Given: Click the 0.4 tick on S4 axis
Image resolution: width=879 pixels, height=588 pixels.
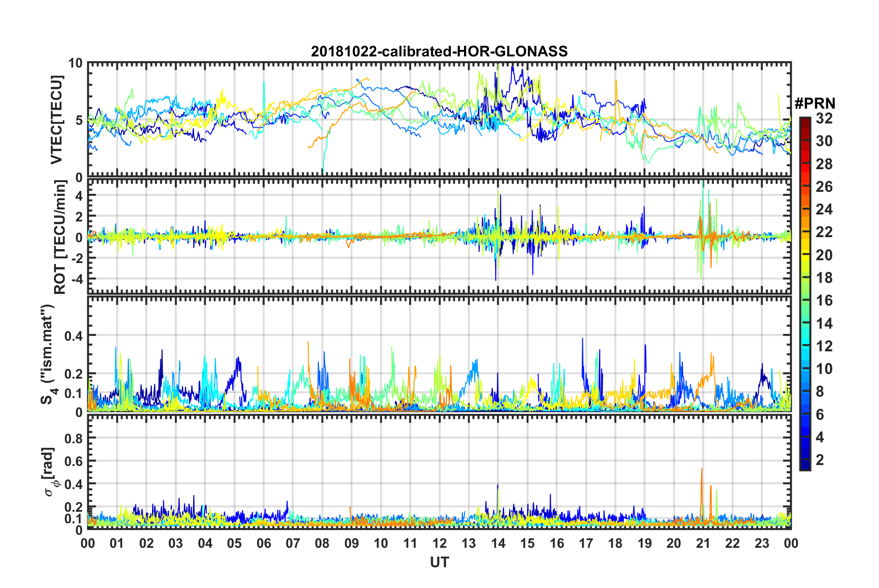Looking at the screenshot, I should [x=73, y=336].
